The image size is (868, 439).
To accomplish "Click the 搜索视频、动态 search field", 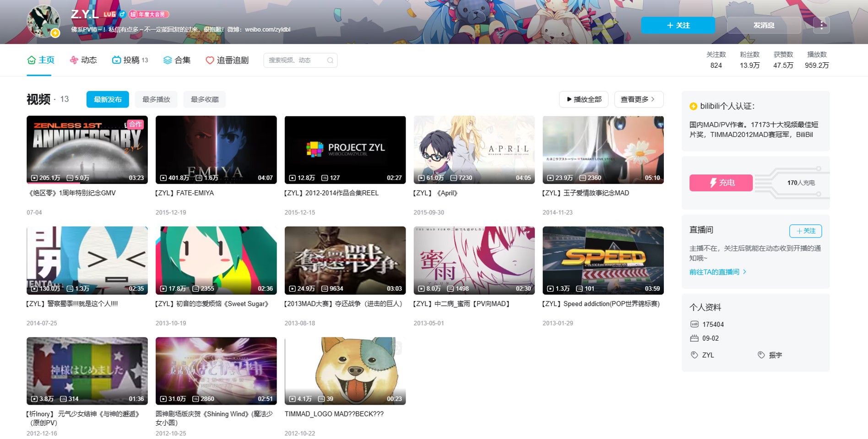I will point(300,60).
